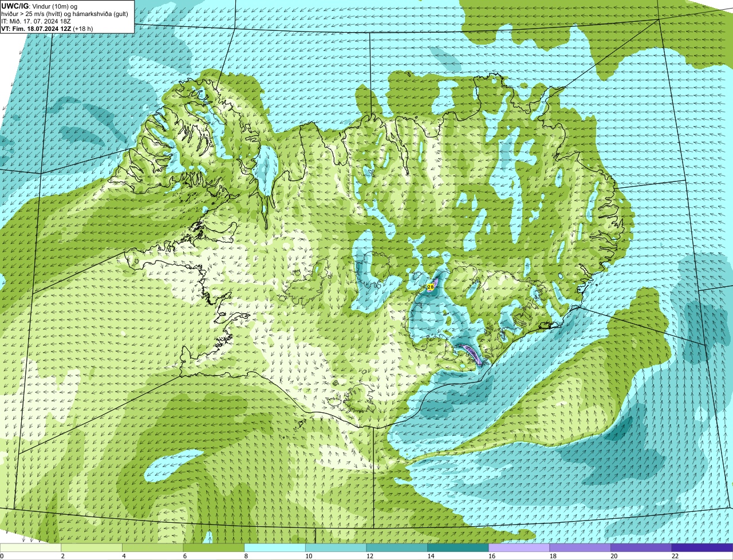Click the 12–14 m/s teal legend swatch
This screenshot has width=733, height=560.
coord(397,547)
